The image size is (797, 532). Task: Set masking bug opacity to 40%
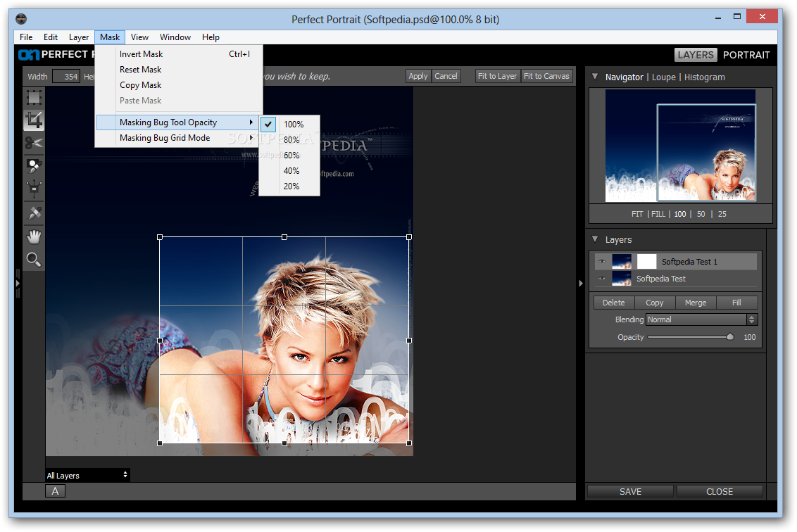[289, 171]
